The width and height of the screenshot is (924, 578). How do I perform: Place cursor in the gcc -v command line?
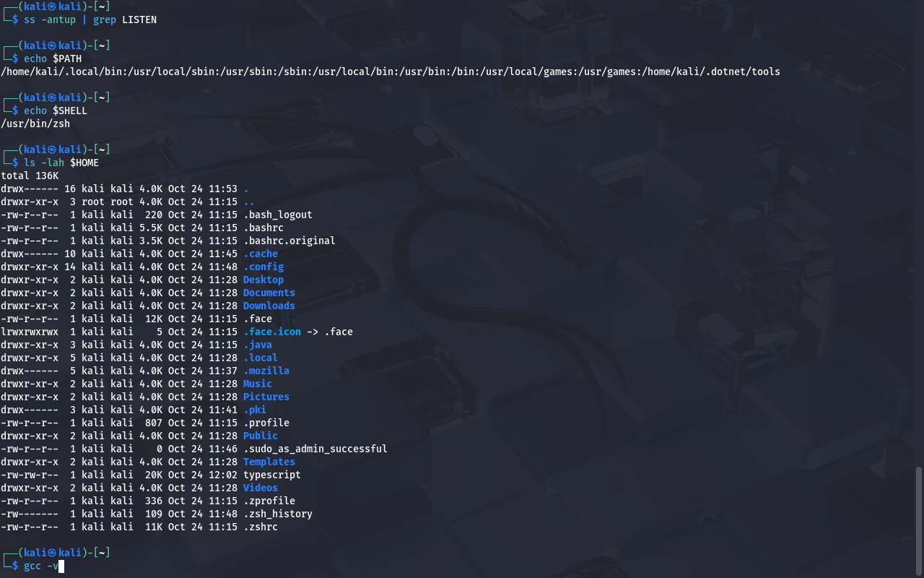point(43,566)
